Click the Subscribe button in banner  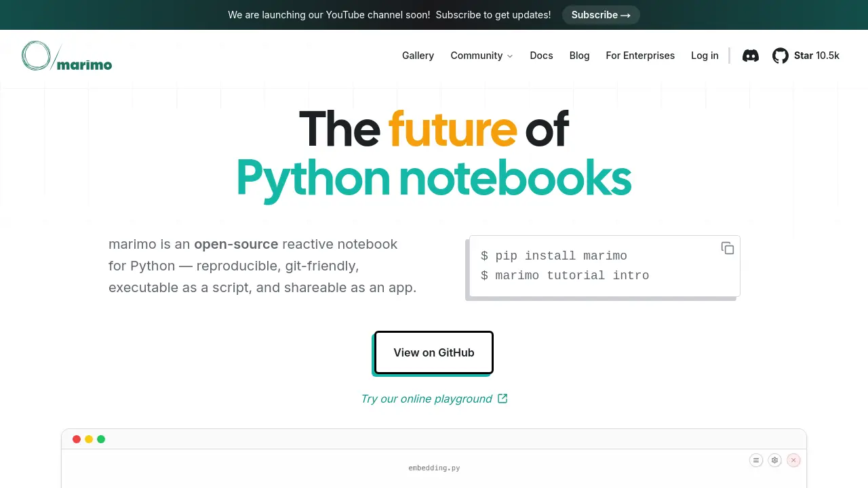coord(601,15)
